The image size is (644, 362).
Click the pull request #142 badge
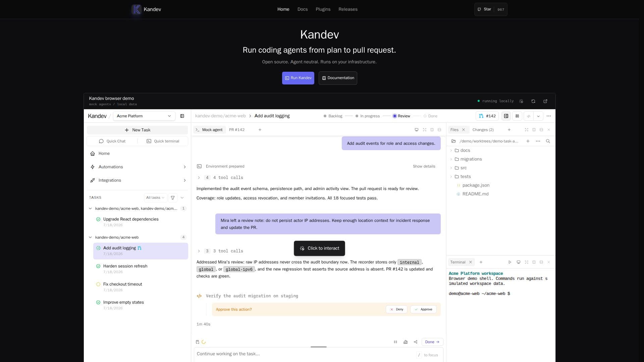pos(487,116)
